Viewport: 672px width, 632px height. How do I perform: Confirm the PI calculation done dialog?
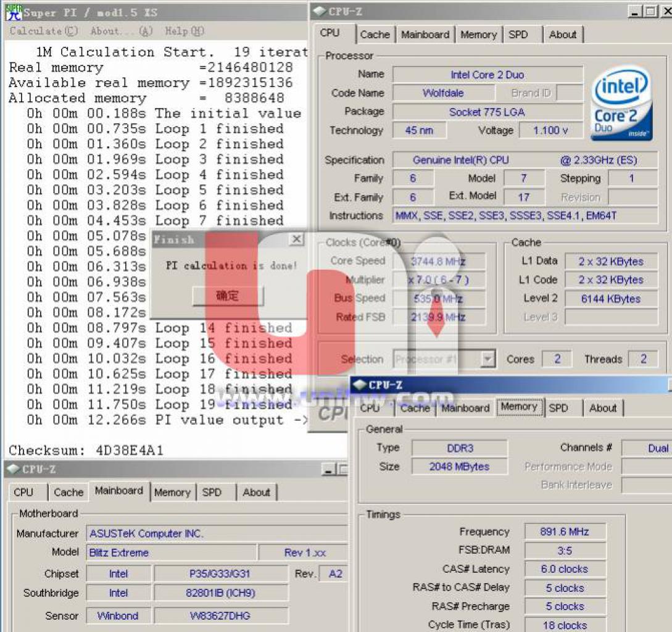[228, 296]
